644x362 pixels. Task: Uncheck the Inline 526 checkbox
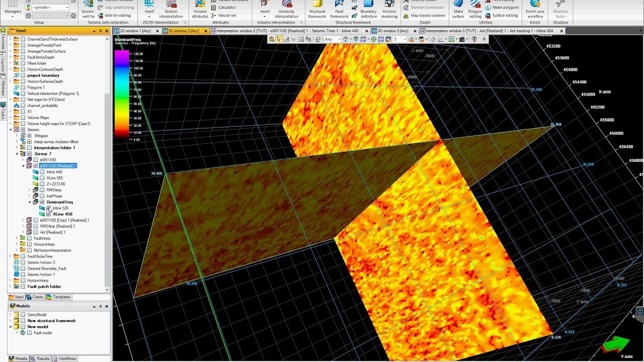[49, 208]
